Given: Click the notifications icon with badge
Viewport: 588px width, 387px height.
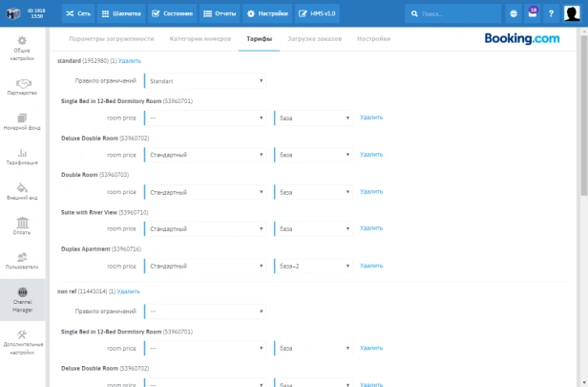Looking at the screenshot, I should click(531, 13).
